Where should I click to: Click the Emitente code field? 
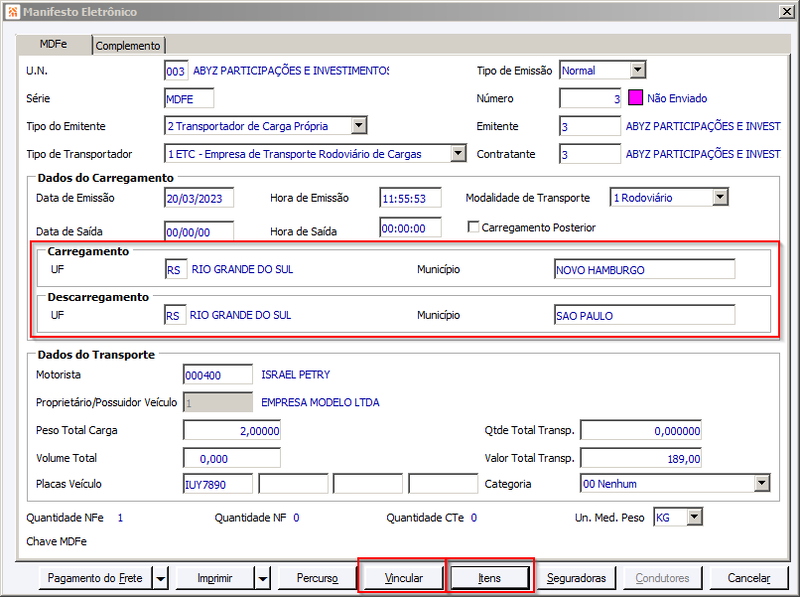(590, 126)
